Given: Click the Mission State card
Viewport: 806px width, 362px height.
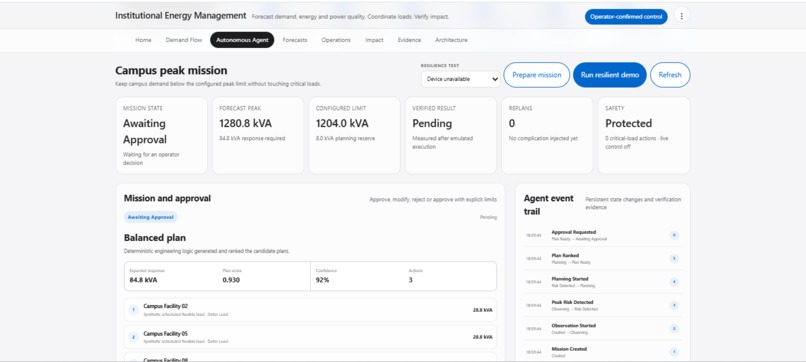Looking at the screenshot, I should pos(161,136).
